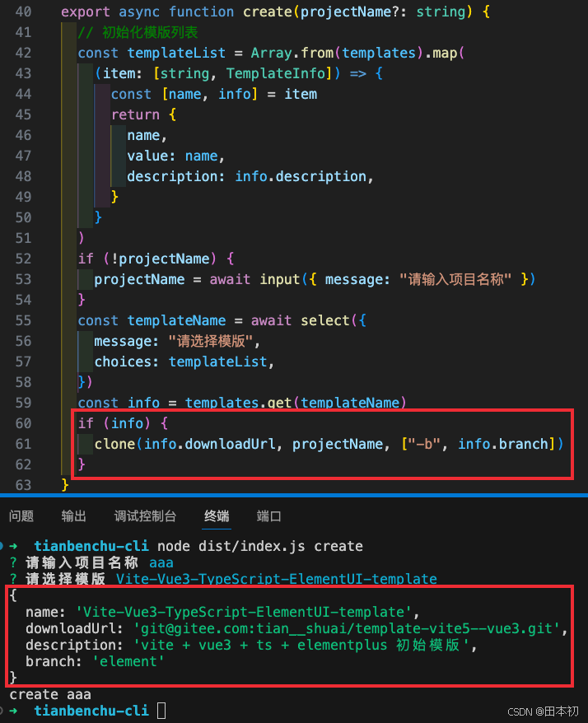Click the string 请选择模版 on line 56
This screenshot has width=588, height=723.
pos(211,341)
